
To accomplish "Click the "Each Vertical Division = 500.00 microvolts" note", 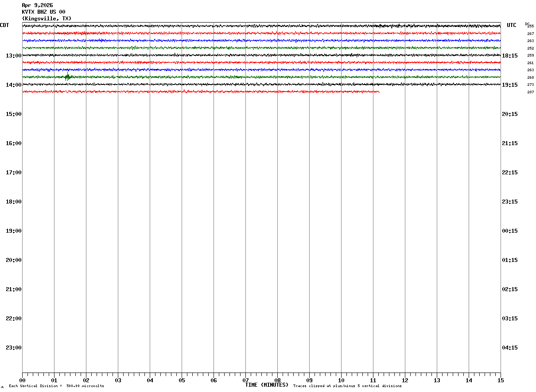I will click(56, 386).
